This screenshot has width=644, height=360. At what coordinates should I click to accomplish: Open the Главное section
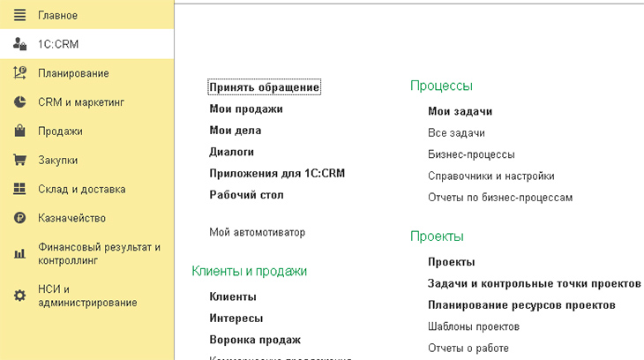(x=58, y=16)
